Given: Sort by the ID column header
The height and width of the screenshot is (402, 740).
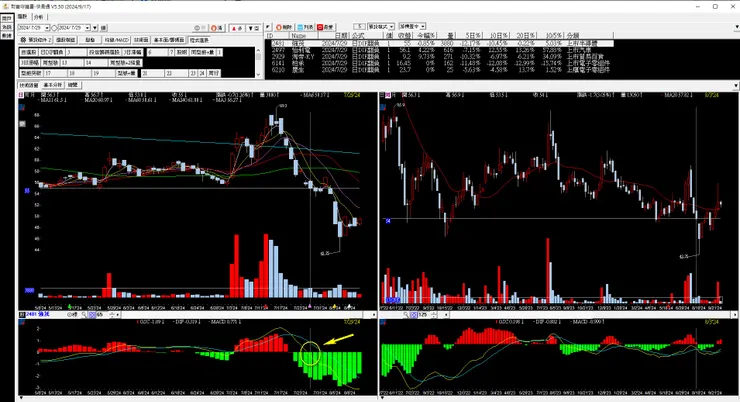Looking at the screenshot, I should pyautogui.click(x=277, y=36).
